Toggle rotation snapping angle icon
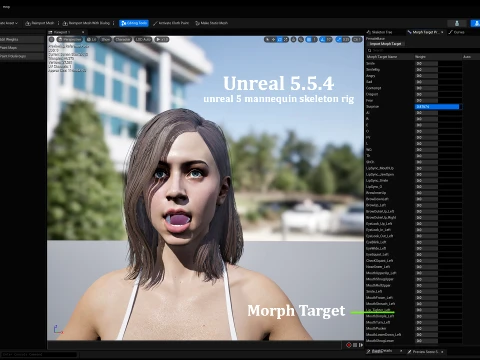The width and height of the screenshot is (480, 360). 322,39
